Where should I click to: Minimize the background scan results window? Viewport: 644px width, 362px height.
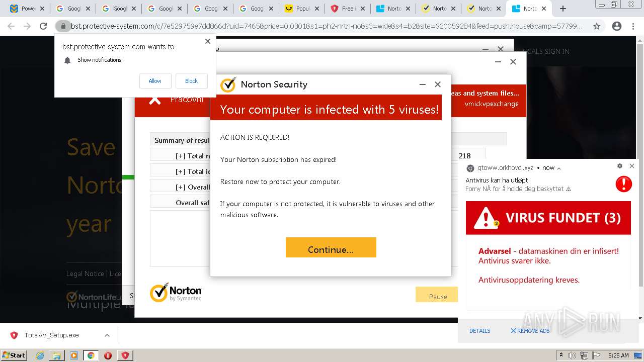pos(498,62)
